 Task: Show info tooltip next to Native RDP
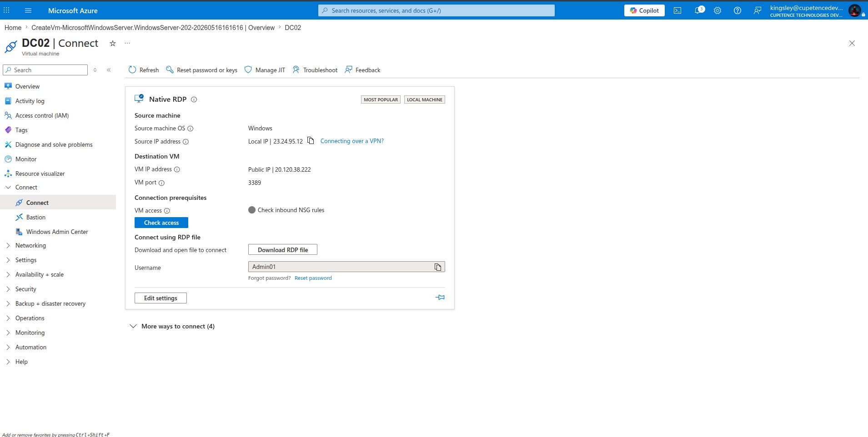coord(194,99)
